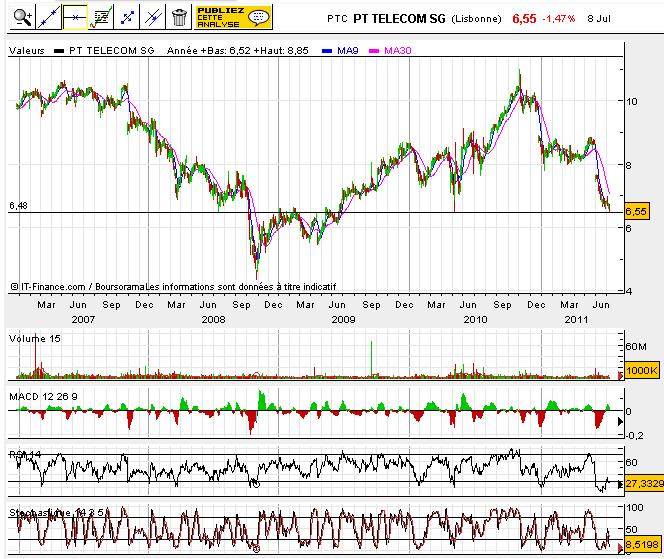Click the blue MA9 color marker

tap(327, 51)
